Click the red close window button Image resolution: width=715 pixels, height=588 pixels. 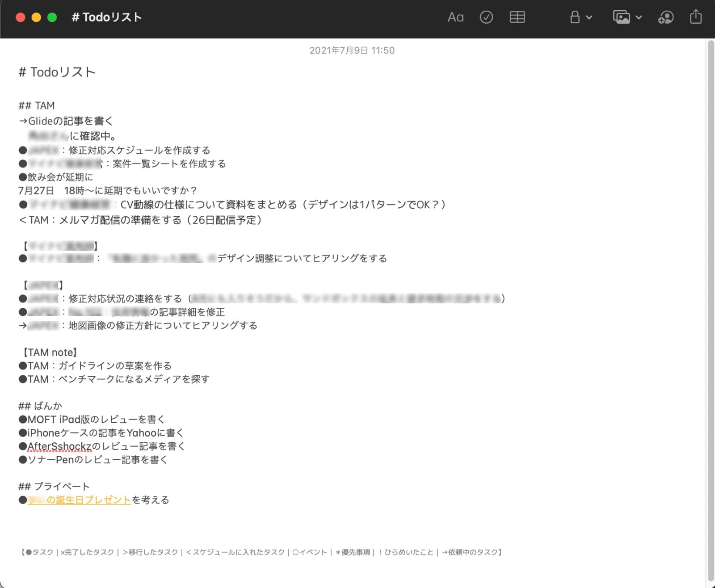[21, 17]
